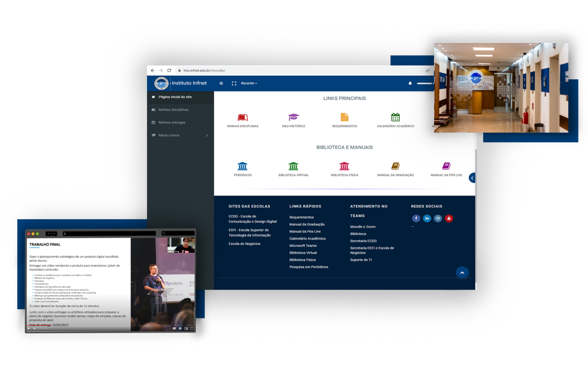Click the Suporte de TI link
This screenshot has width=588, height=374.
[x=361, y=260]
